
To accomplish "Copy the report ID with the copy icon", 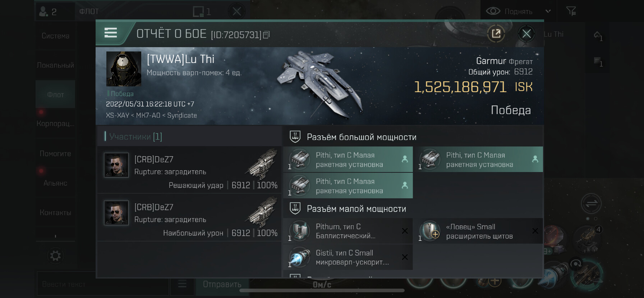I will pyautogui.click(x=266, y=35).
